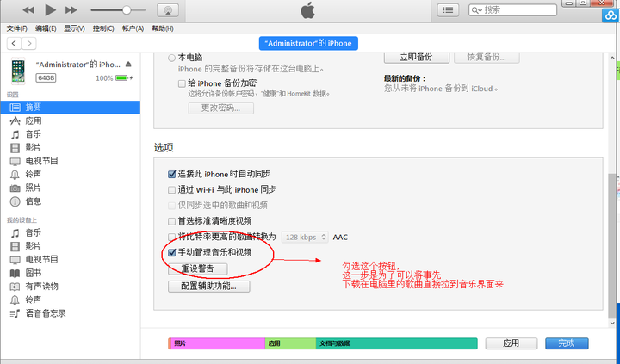This screenshot has height=364, width=620.
Task: Click the battery charge indicator
Action: click(123, 77)
